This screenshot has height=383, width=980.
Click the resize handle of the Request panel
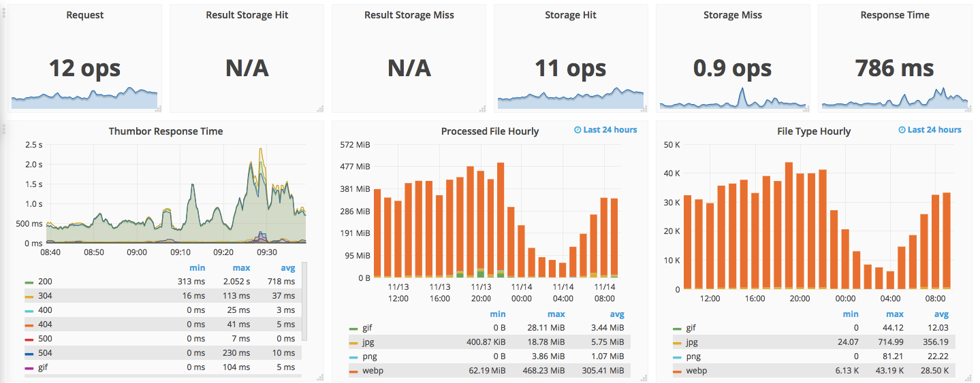click(x=159, y=109)
